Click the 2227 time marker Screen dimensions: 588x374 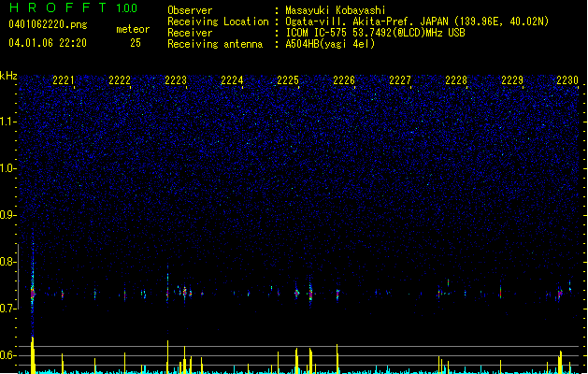pyautogui.click(x=400, y=79)
